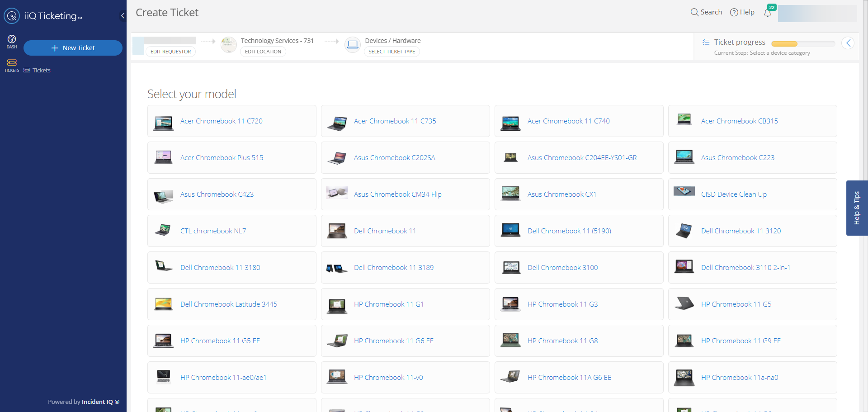Click the iiQ Ticketing logo icon
868x412 pixels.
pyautogui.click(x=12, y=16)
